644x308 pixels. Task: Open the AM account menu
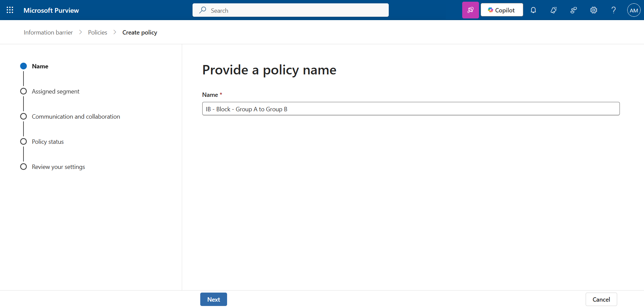click(634, 10)
